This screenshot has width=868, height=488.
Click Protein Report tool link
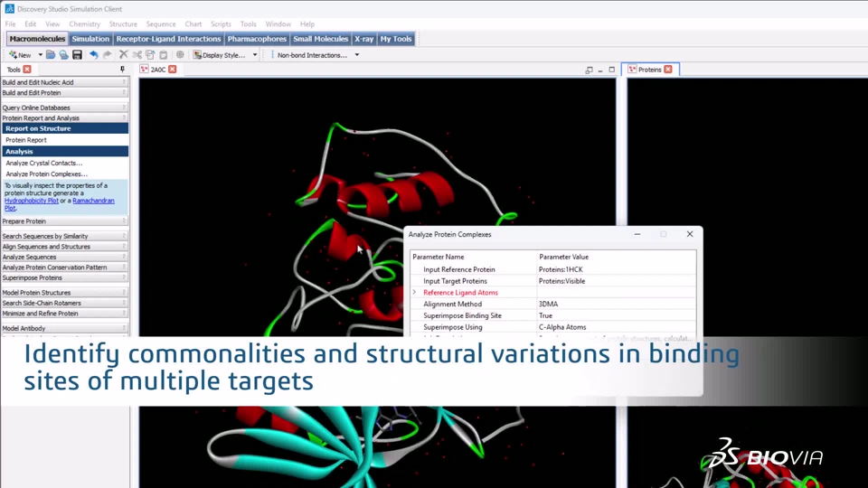pyautogui.click(x=26, y=140)
